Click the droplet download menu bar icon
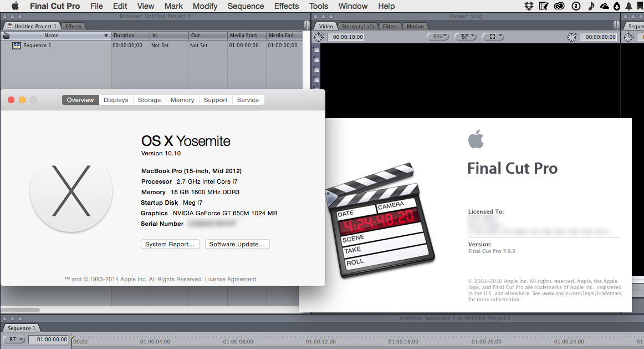The width and height of the screenshot is (644, 349). click(x=617, y=6)
